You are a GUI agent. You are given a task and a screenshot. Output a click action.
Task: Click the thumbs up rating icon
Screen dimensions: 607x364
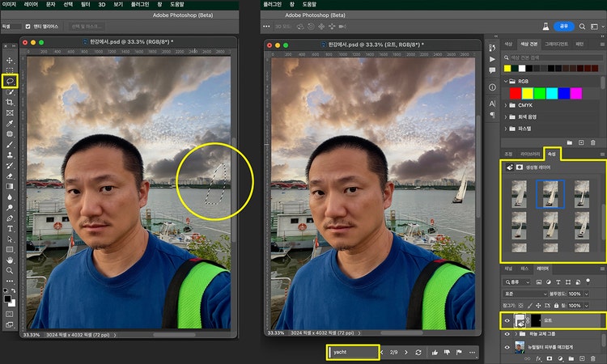click(x=435, y=353)
